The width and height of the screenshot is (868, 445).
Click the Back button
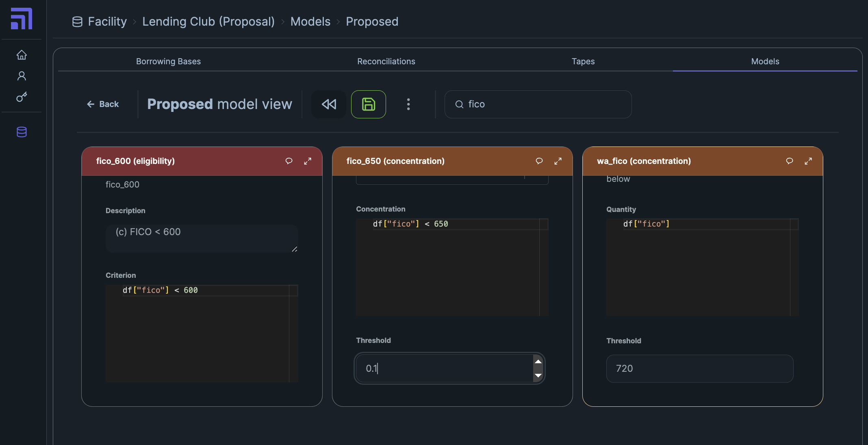103,105
